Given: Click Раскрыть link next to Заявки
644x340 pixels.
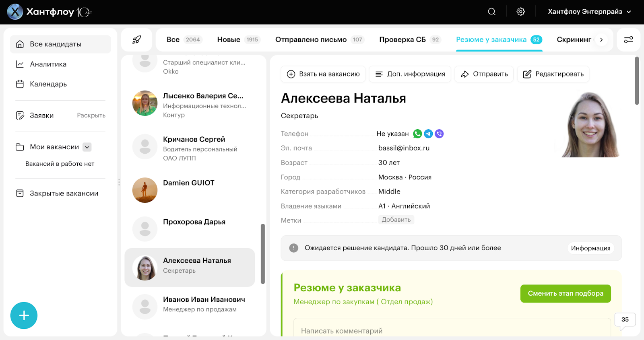Looking at the screenshot, I should (x=91, y=115).
